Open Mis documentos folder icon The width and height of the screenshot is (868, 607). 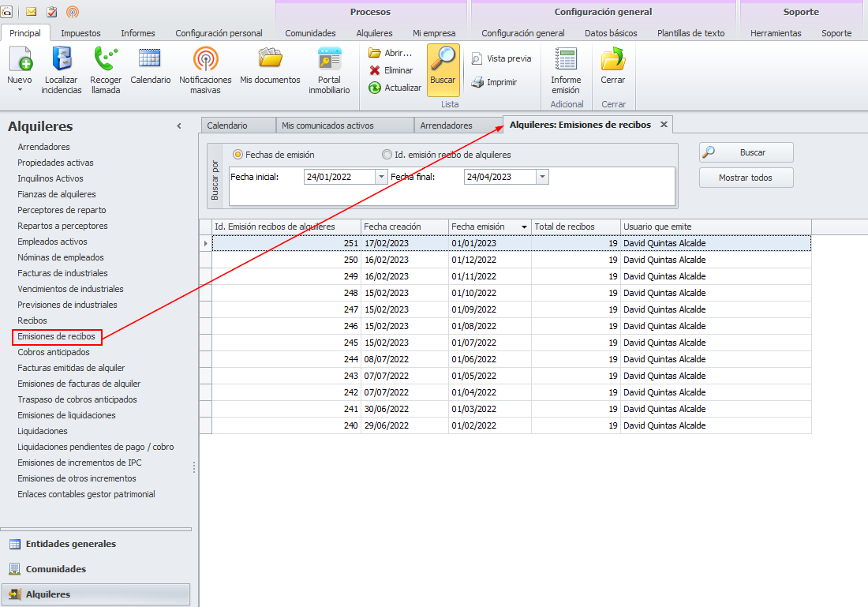click(x=270, y=60)
